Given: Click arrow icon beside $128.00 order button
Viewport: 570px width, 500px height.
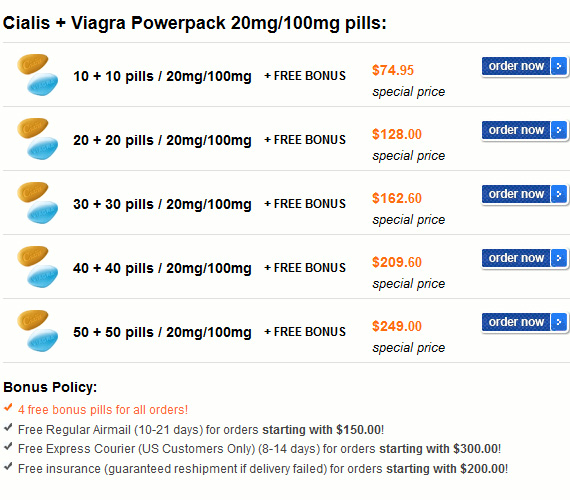Looking at the screenshot, I should coord(559,130).
